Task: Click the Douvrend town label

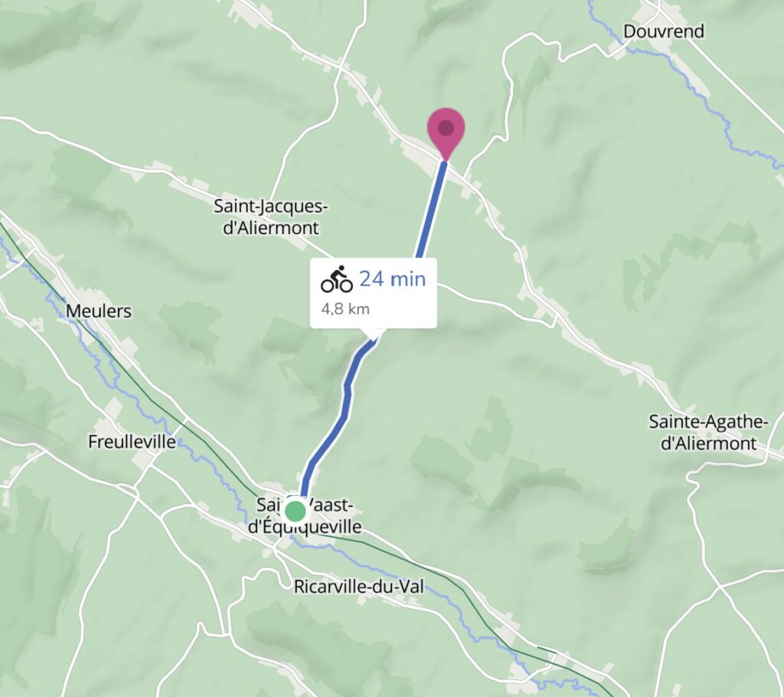Action: tap(664, 31)
